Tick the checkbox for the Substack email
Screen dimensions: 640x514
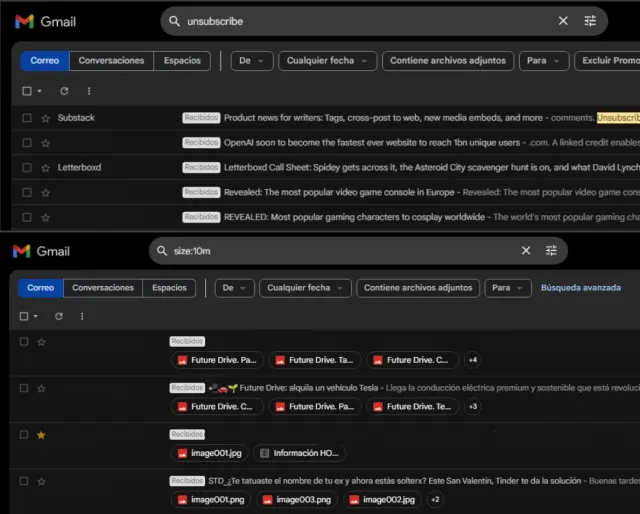tap(27, 118)
